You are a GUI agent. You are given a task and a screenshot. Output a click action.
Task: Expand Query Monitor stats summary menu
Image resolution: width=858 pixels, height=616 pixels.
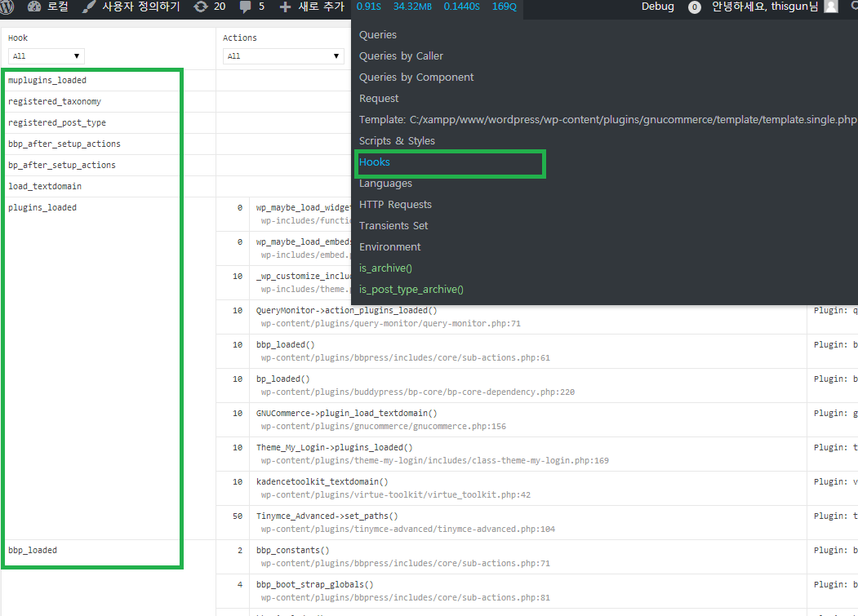pos(437,7)
